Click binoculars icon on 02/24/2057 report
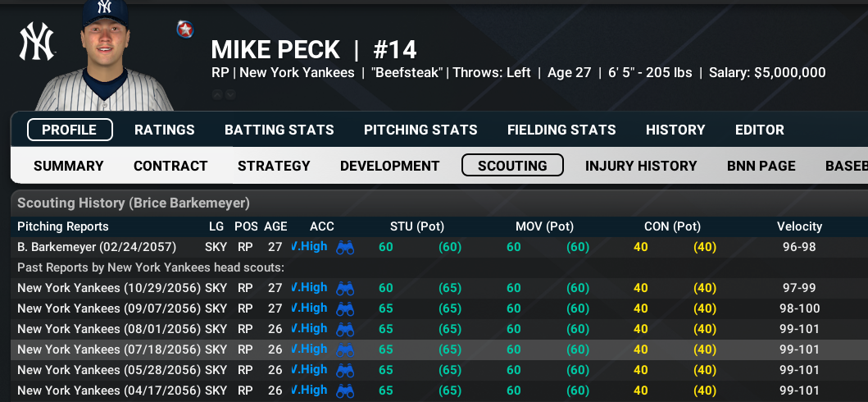Image resolution: width=868 pixels, height=402 pixels. pyautogui.click(x=345, y=247)
